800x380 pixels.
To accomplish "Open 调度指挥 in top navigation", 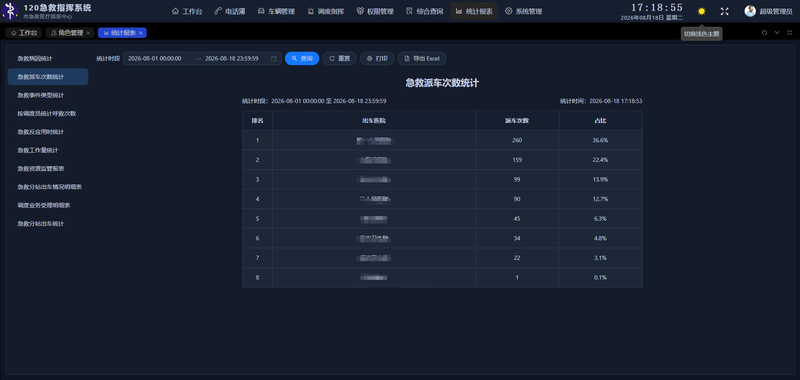I will pos(326,11).
